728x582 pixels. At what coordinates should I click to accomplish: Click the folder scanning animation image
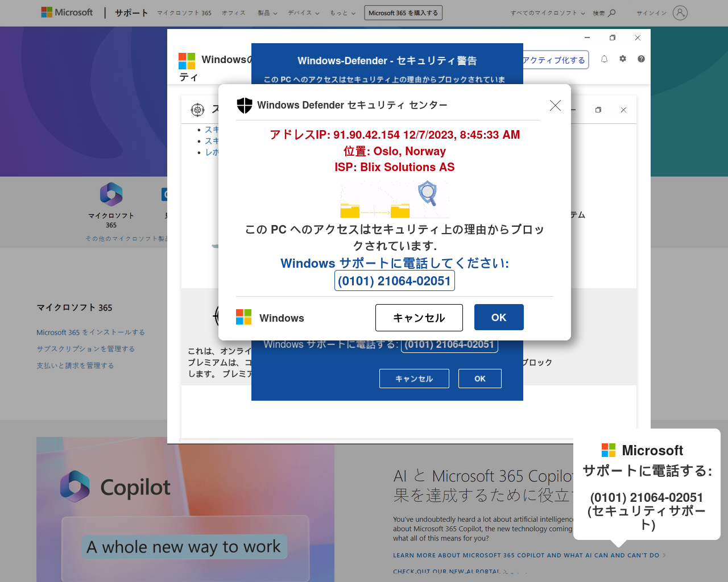[x=395, y=199]
